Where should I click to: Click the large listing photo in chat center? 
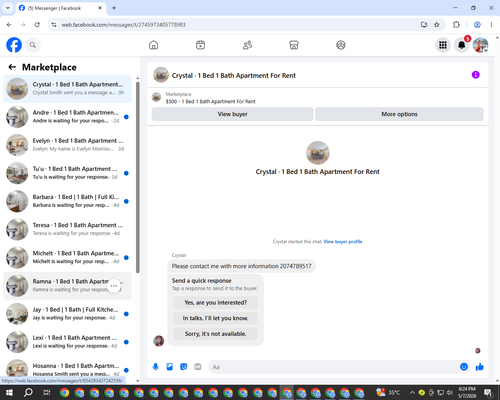(318, 153)
